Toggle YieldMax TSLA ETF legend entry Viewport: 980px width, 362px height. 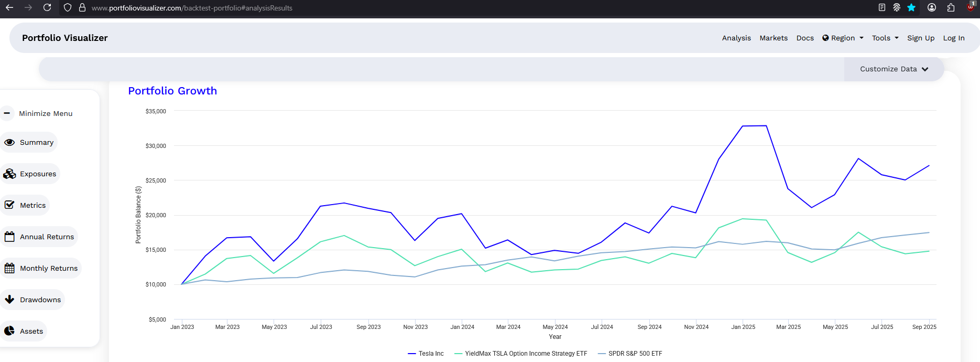521,354
